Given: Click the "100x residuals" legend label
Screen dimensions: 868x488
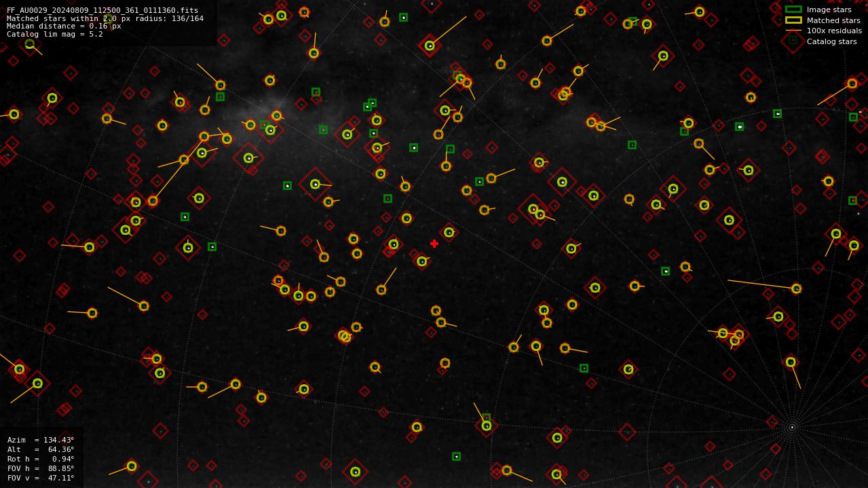Looking at the screenshot, I should pyautogui.click(x=834, y=31).
